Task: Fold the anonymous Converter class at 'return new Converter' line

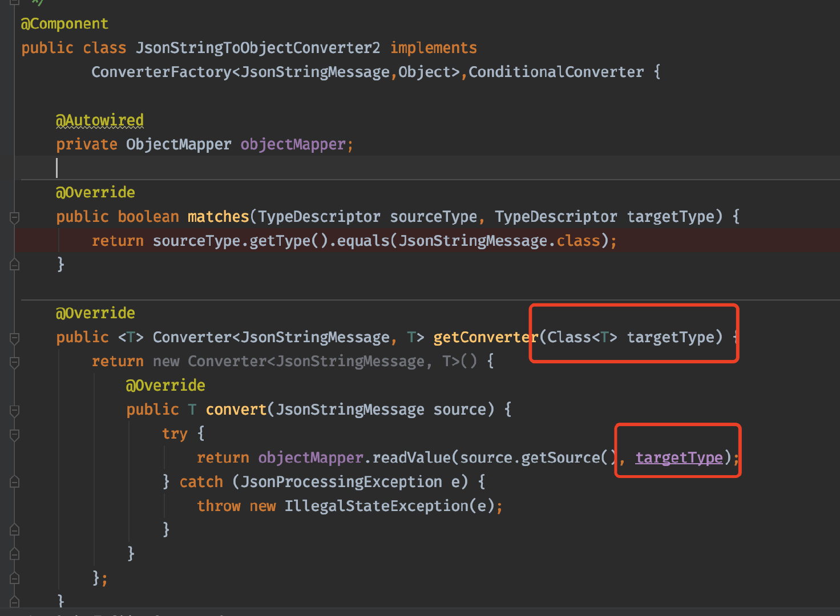Action: pyautogui.click(x=15, y=362)
